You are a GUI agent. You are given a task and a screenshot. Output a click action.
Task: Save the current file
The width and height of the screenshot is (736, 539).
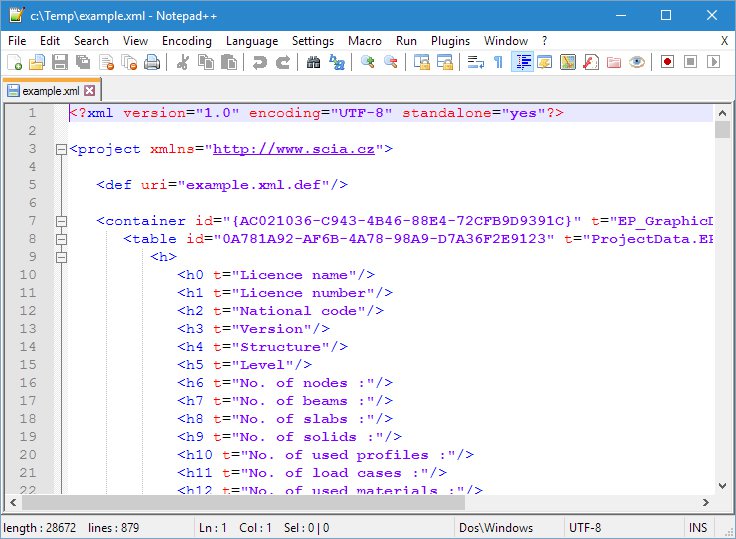click(60, 62)
